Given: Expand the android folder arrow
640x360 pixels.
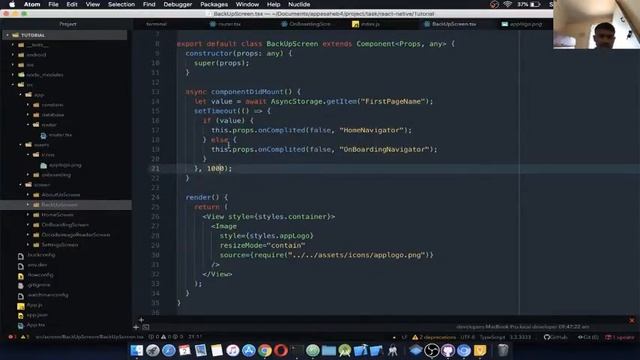Looking at the screenshot, I should coord(13,55).
